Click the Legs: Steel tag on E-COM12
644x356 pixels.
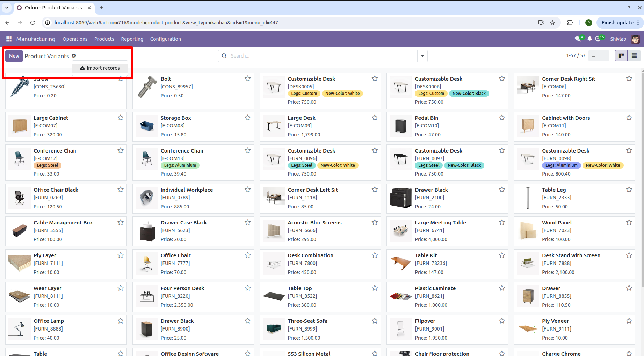[x=48, y=165]
